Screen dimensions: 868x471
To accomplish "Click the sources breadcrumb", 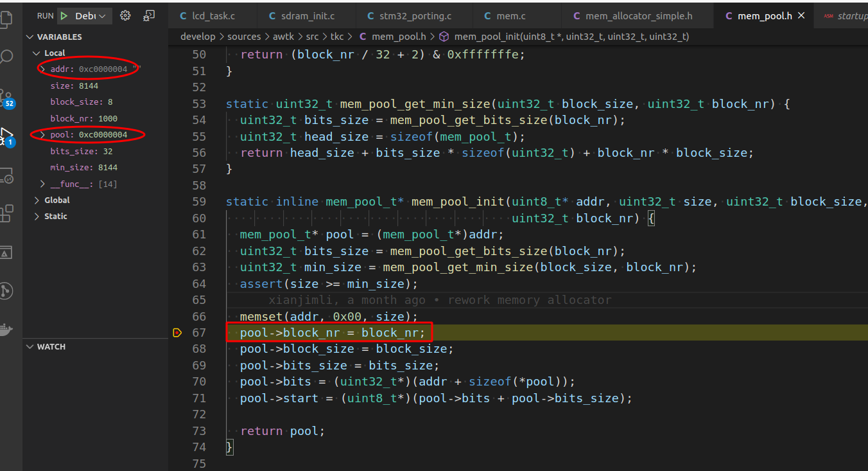I will [244, 37].
